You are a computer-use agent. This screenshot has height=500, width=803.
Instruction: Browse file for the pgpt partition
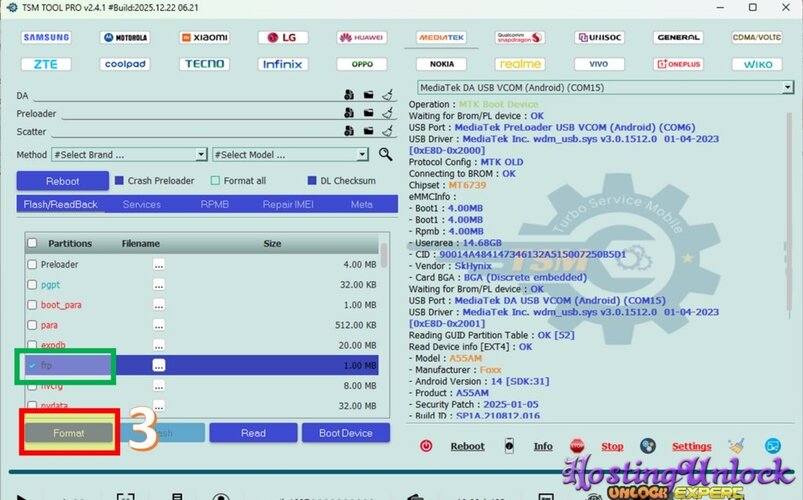tap(159, 284)
